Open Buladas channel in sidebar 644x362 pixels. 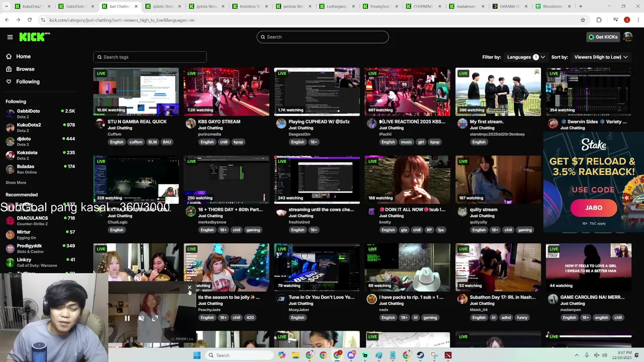tap(40, 169)
